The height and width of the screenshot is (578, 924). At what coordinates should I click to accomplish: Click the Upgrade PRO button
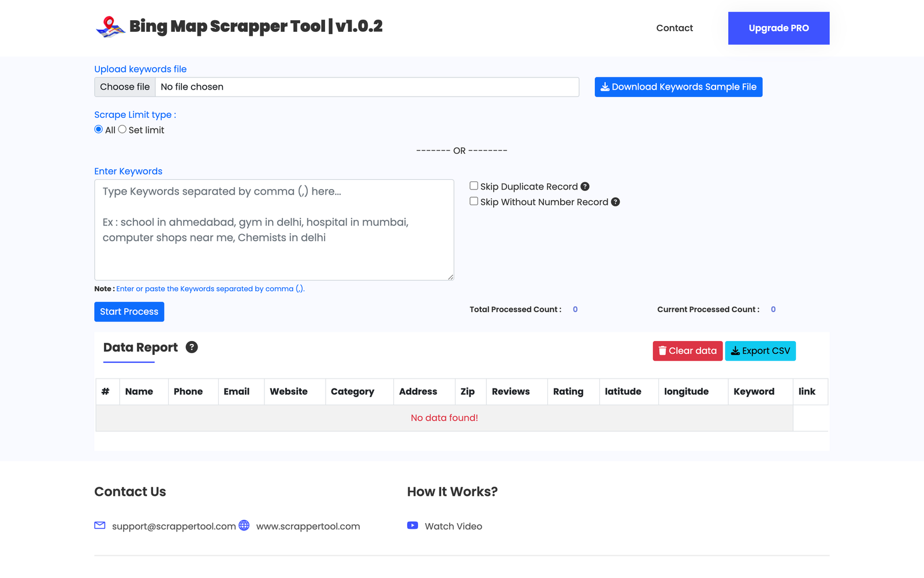click(x=778, y=28)
